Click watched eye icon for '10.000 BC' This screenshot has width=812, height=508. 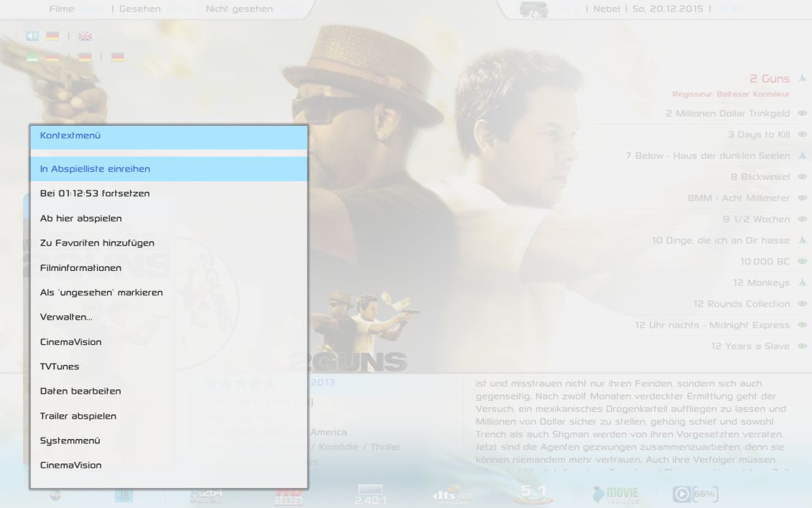point(802,262)
